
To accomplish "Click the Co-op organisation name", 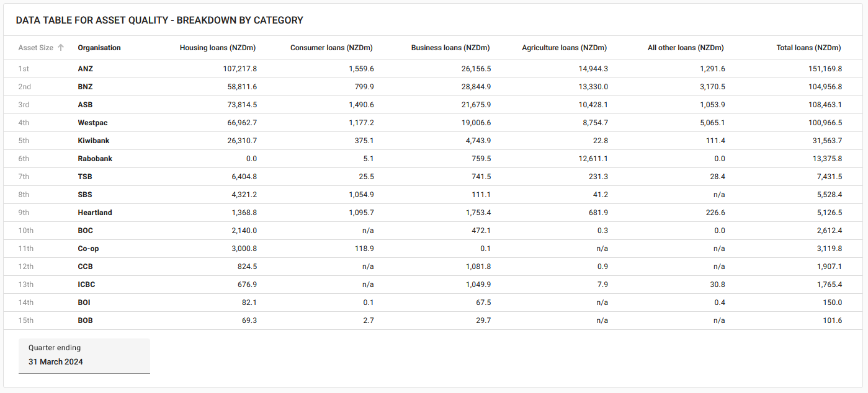I will click(x=88, y=249).
